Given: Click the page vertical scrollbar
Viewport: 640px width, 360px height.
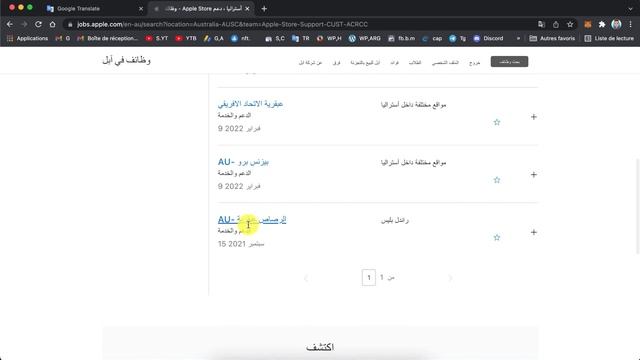Looking at the screenshot, I should [x=637, y=206].
